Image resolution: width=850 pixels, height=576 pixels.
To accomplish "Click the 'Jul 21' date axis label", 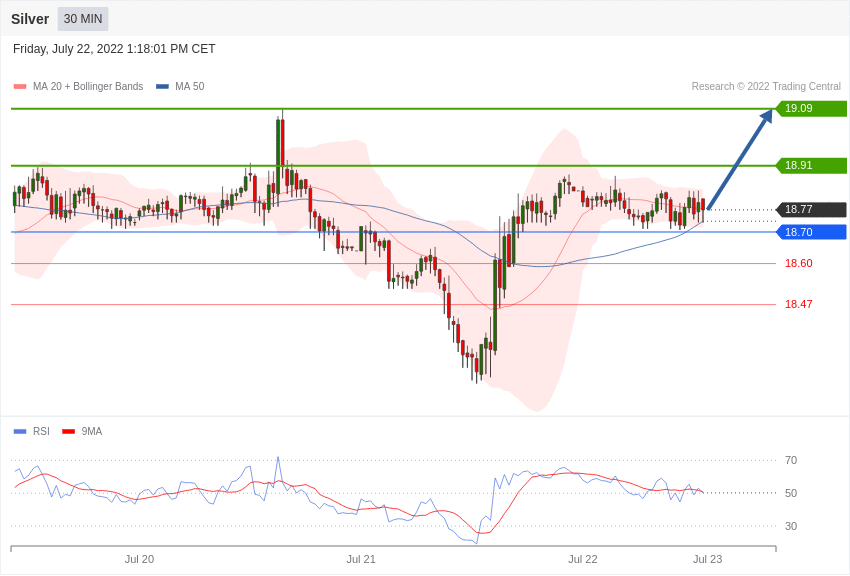I will [x=361, y=559].
